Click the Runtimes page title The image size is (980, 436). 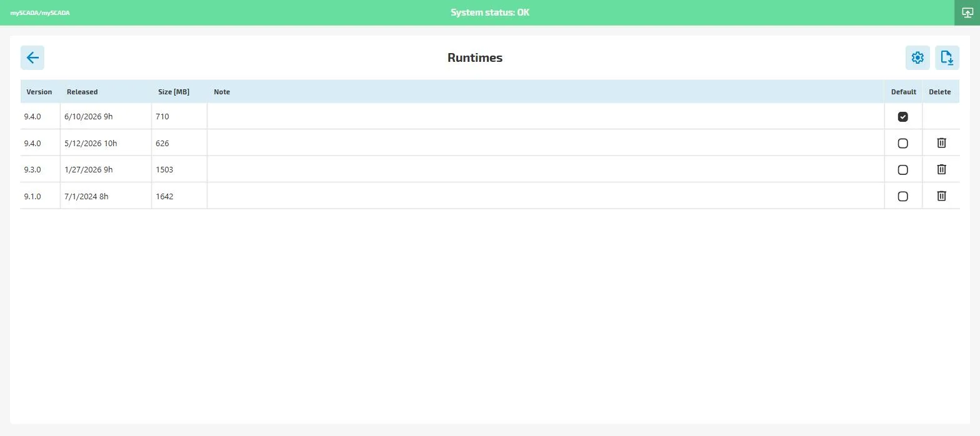click(x=475, y=57)
